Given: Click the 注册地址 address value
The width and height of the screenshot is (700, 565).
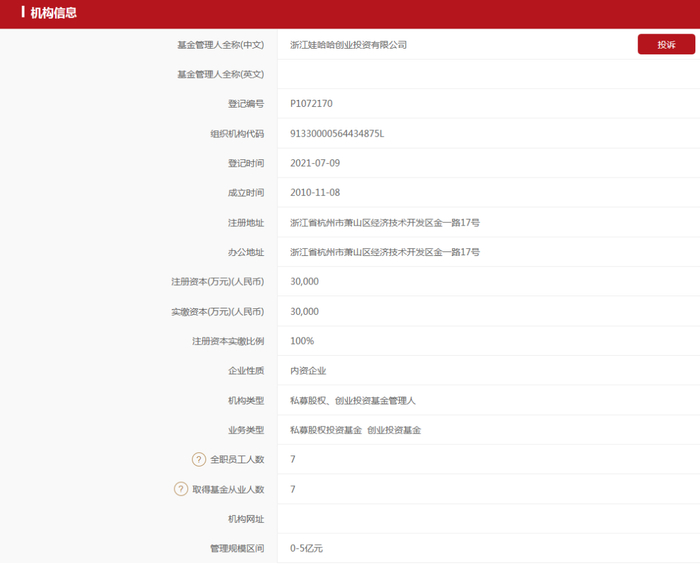Looking at the screenshot, I should pos(385,222).
